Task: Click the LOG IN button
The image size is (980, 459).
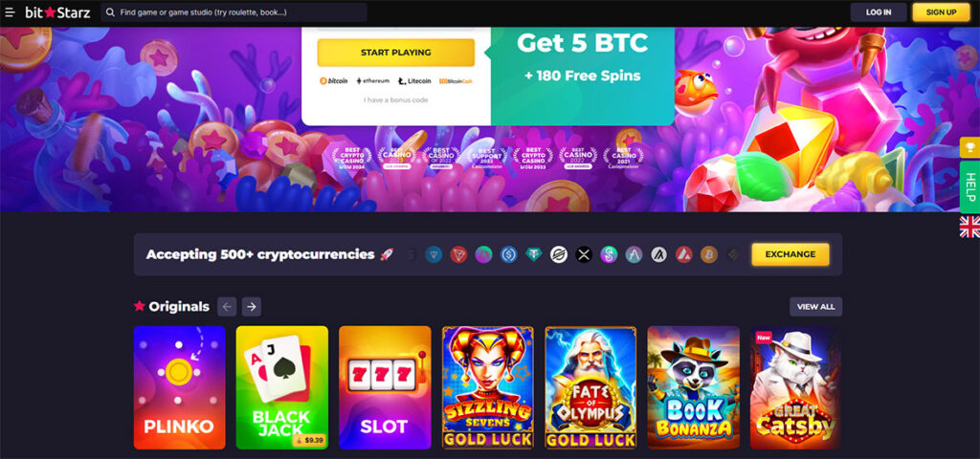Action: (879, 12)
